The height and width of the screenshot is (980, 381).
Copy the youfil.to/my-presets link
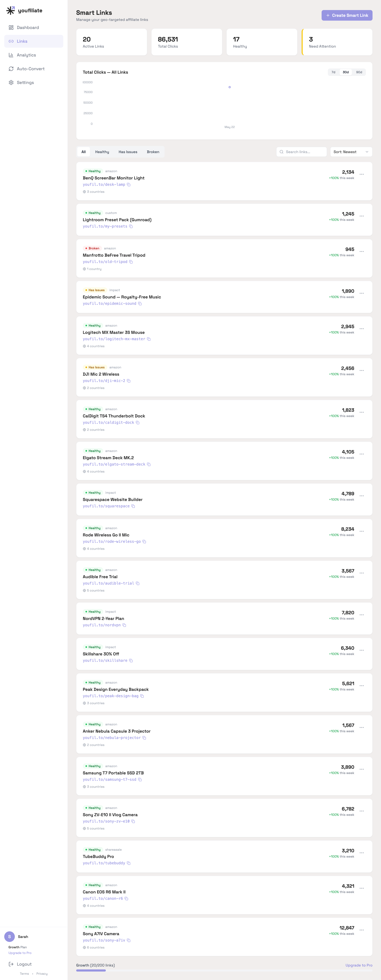point(131,226)
